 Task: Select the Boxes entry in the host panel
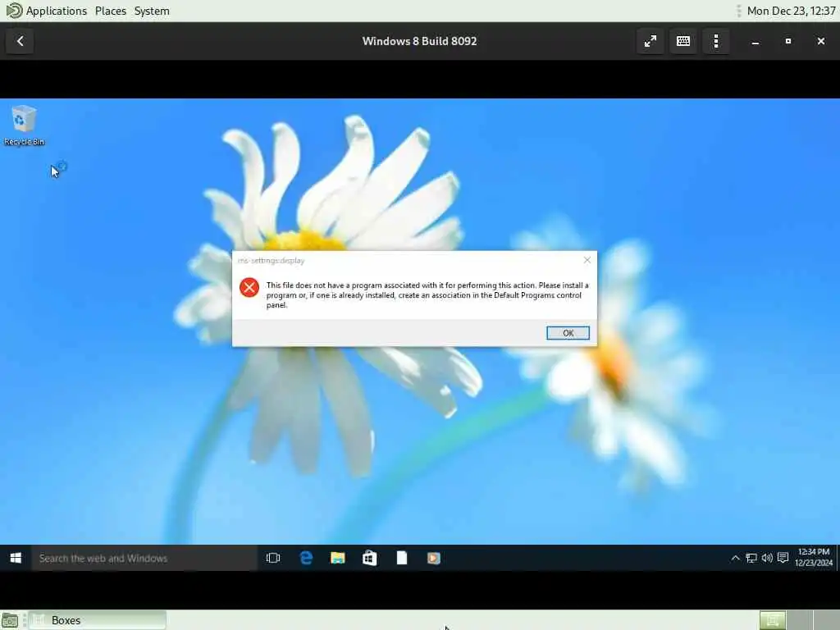pos(98,620)
